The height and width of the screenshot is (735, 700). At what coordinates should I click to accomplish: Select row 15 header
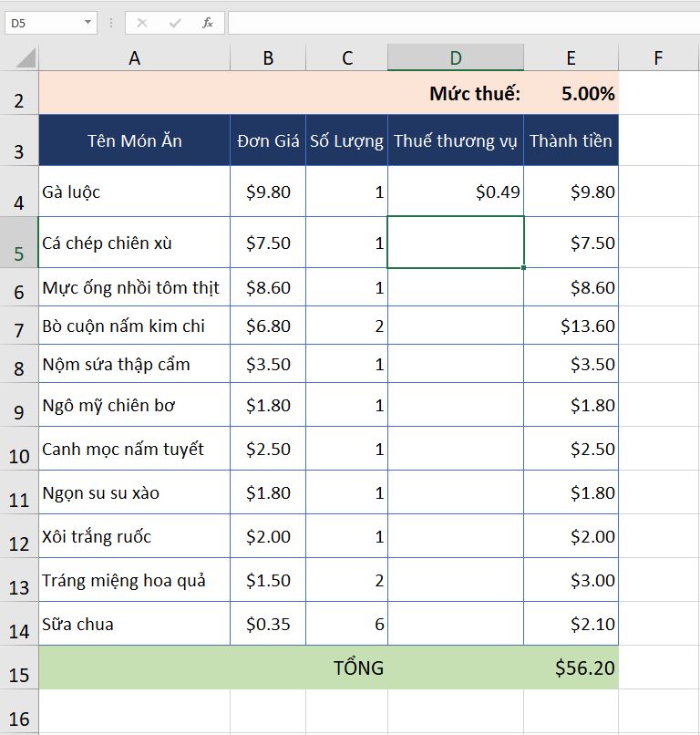coord(19,668)
